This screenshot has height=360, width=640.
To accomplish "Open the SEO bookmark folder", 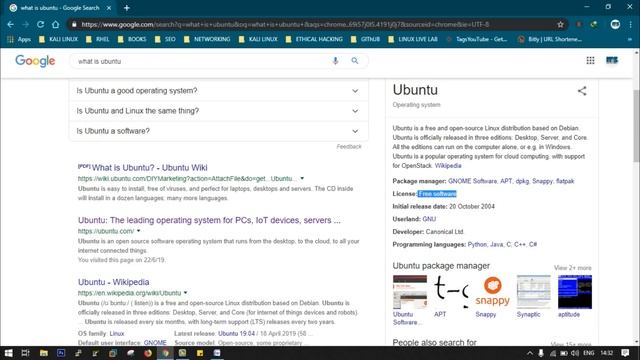I will [x=165, y=39].
